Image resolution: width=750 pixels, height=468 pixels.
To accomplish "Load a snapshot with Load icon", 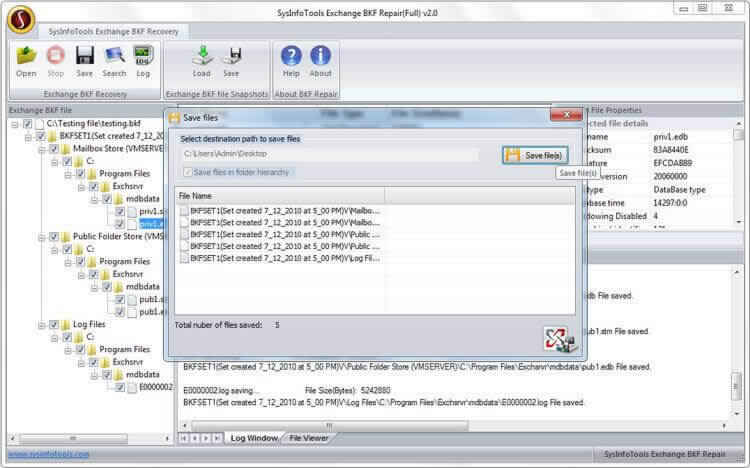I will coord(202,56).
